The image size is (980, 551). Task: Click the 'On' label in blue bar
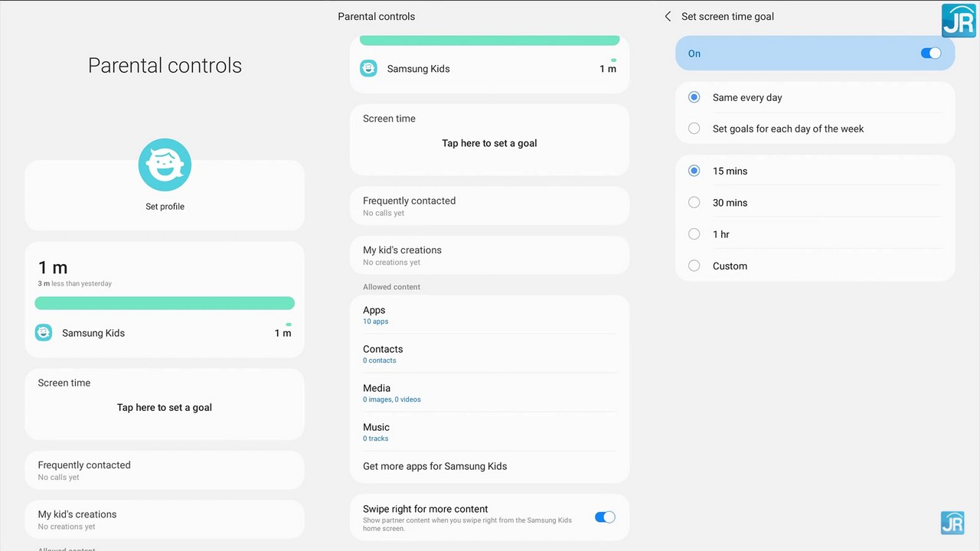coord(694,54)
